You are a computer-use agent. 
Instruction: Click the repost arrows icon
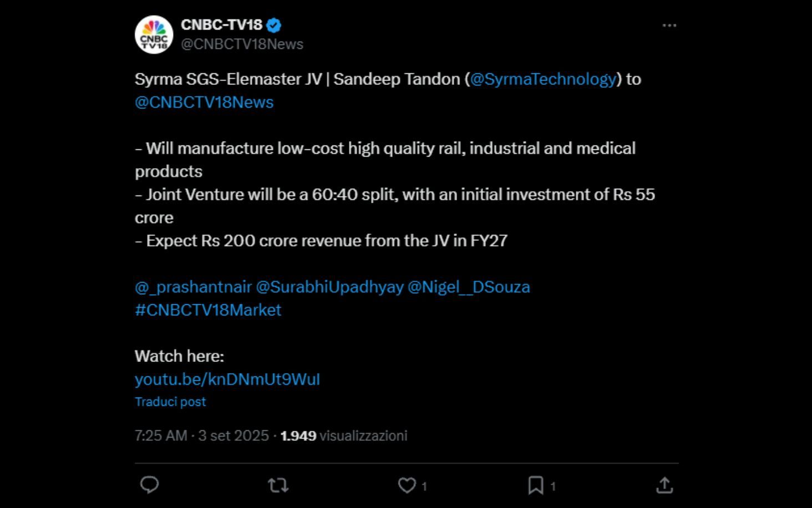[x=278, y=485]
